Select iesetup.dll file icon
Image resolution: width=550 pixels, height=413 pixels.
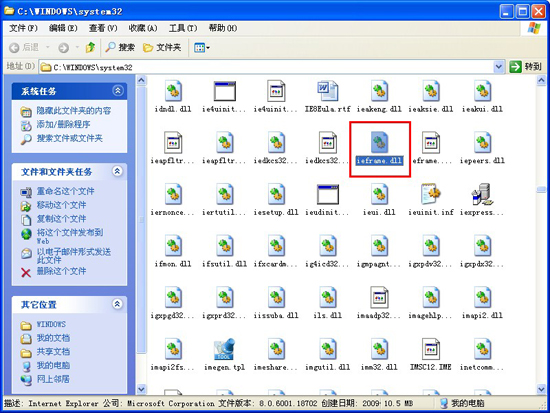(x=276, y=194)
